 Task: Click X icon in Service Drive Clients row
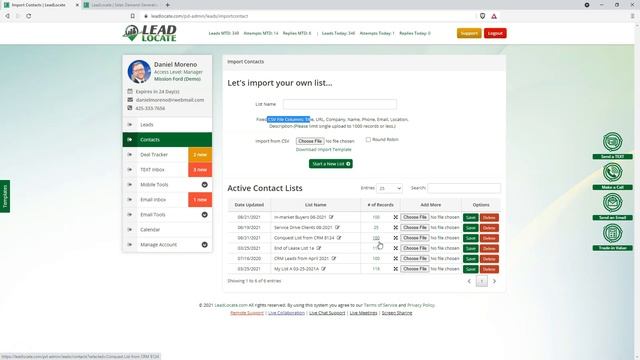[396, 227]
